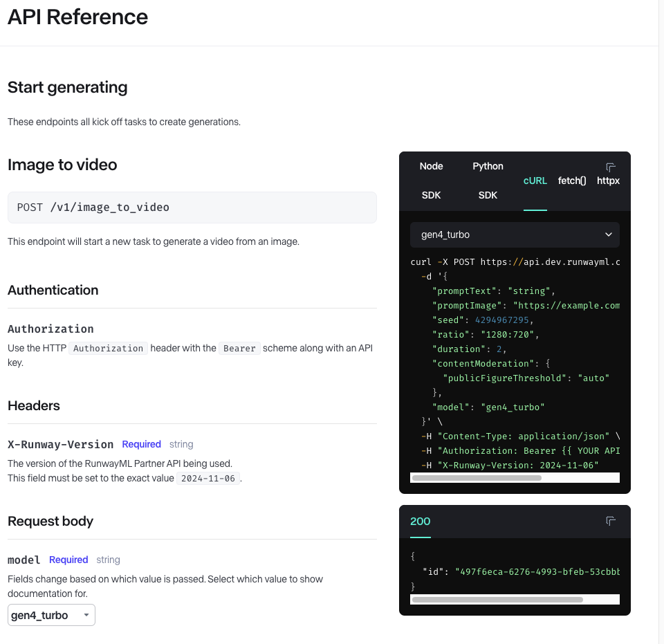Jump to the Authentication section heading
Viewport: 664px width, 644px height.
tap(53, 290)
